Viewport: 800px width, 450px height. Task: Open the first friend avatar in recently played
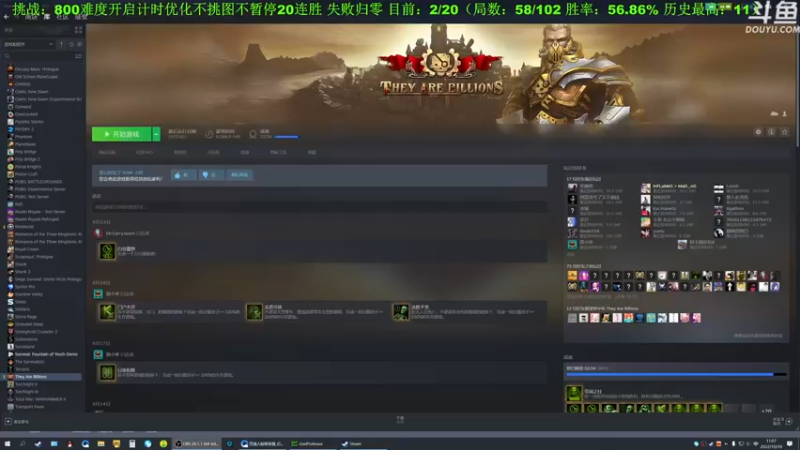coord(572,188)
